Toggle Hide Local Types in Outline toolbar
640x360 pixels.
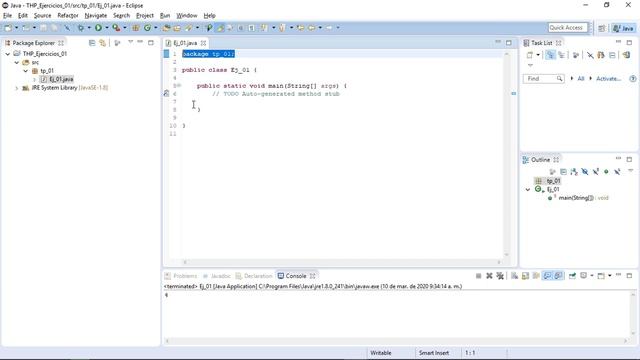(x=617, y=172)
